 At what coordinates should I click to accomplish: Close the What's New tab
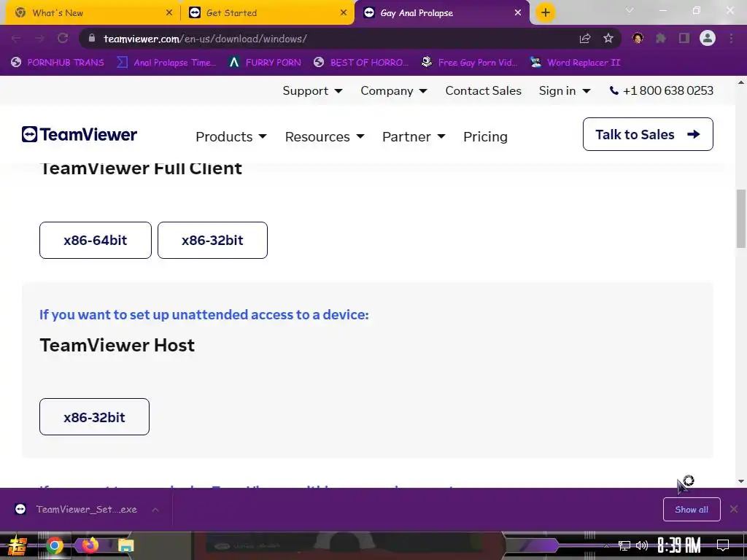point(169,13)
